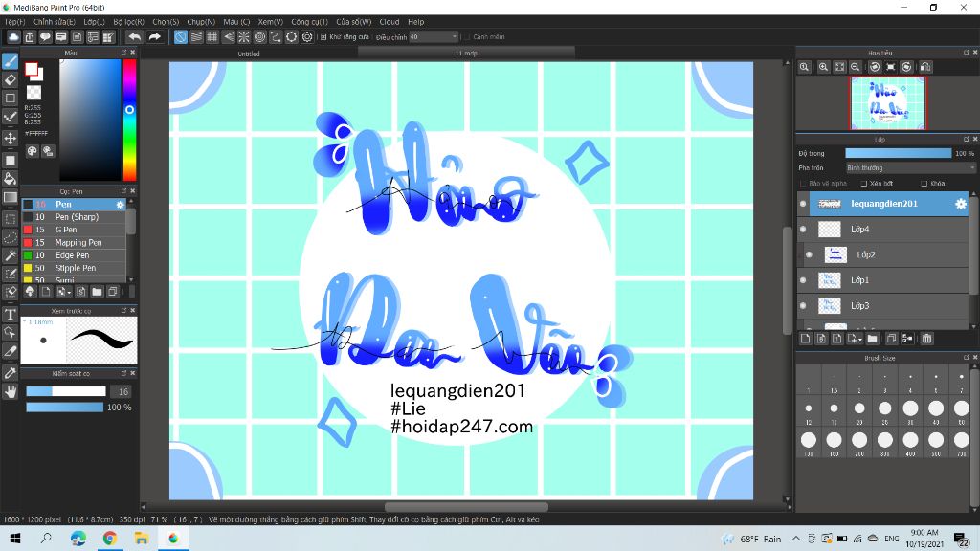980x551 pixels.
Task: Select the Lớp4 layer row
Action: click(x=883, y=230)
